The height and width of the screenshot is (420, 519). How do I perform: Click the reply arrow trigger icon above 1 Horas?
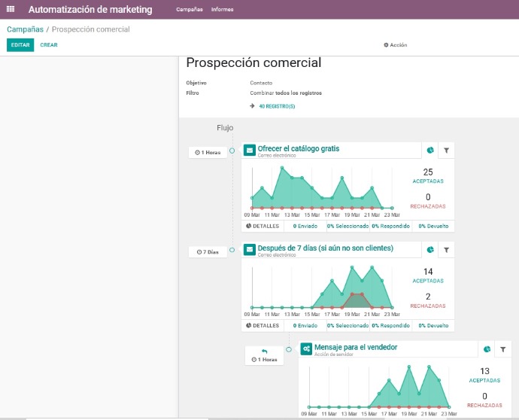point(265,351)
